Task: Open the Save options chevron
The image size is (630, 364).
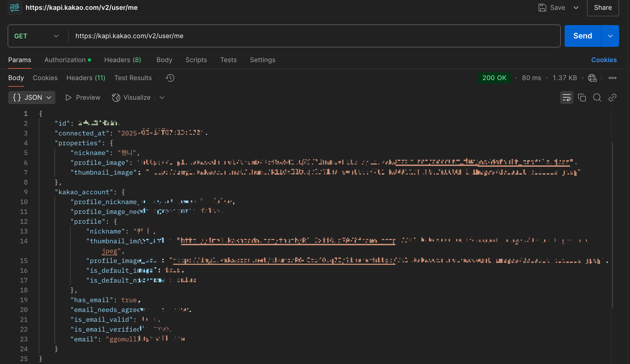Action: coord(576,8)
